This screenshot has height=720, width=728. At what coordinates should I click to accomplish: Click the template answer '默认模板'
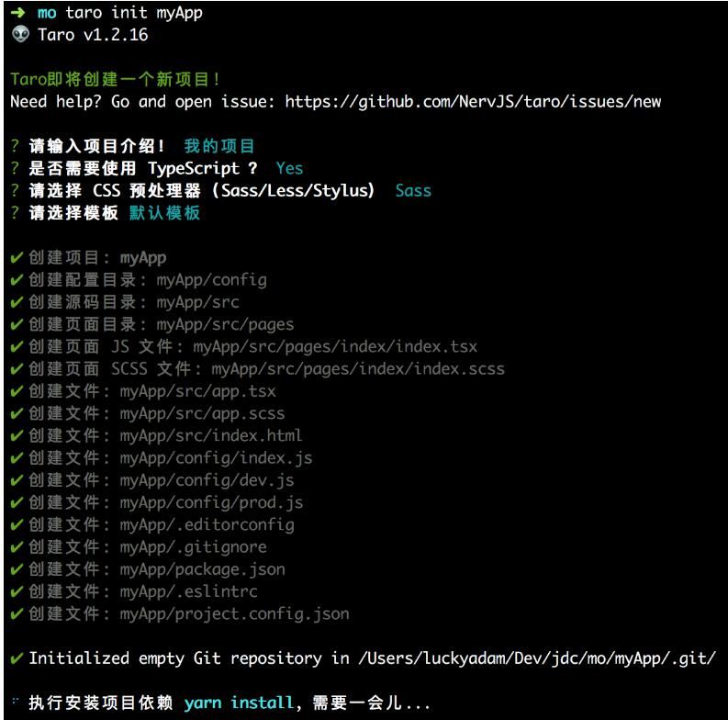point(165,213)
